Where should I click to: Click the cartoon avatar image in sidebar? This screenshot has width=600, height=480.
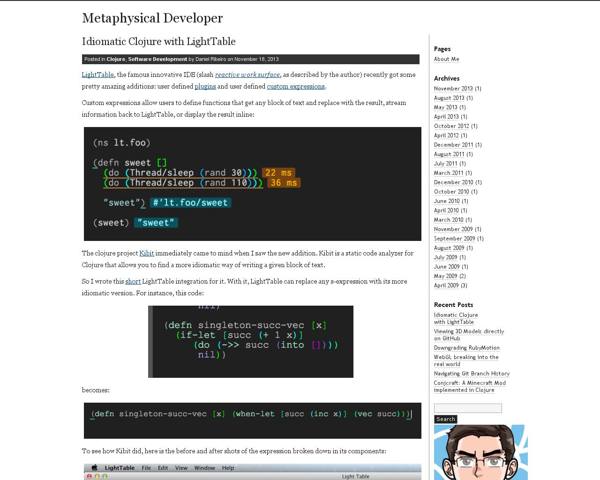click(x=480, y=453)
